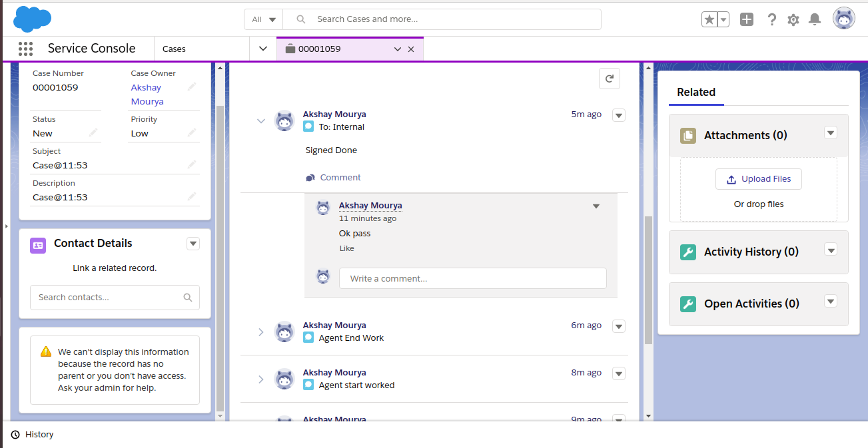Click the feed refresh button
This screenshot has height=448, width=868.
(x=609, y=79)
